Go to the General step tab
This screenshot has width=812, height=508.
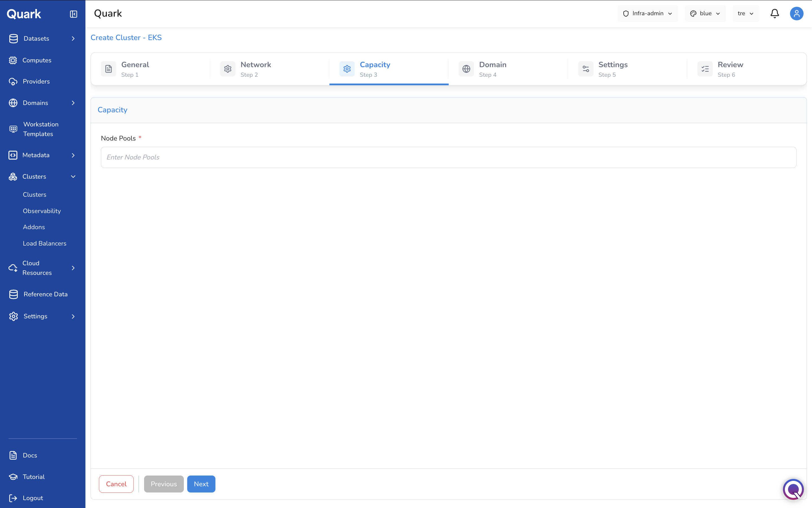[150, 69]
